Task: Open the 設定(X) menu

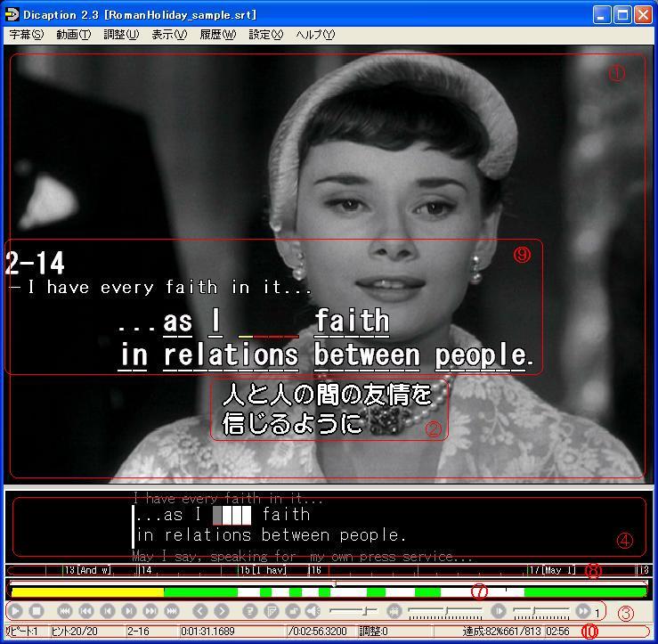Action: click(x=265, y=35)
